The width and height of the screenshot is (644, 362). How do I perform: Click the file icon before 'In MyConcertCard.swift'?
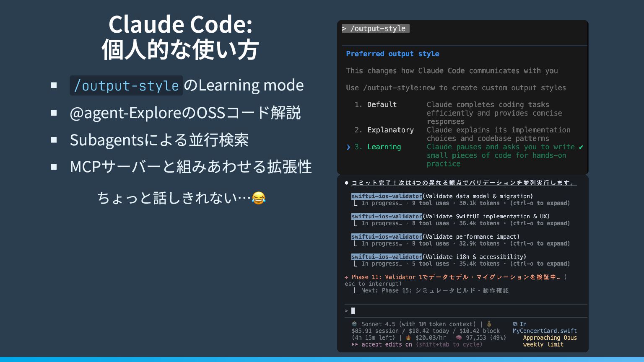pyautogui.click(x=515, y=324)
